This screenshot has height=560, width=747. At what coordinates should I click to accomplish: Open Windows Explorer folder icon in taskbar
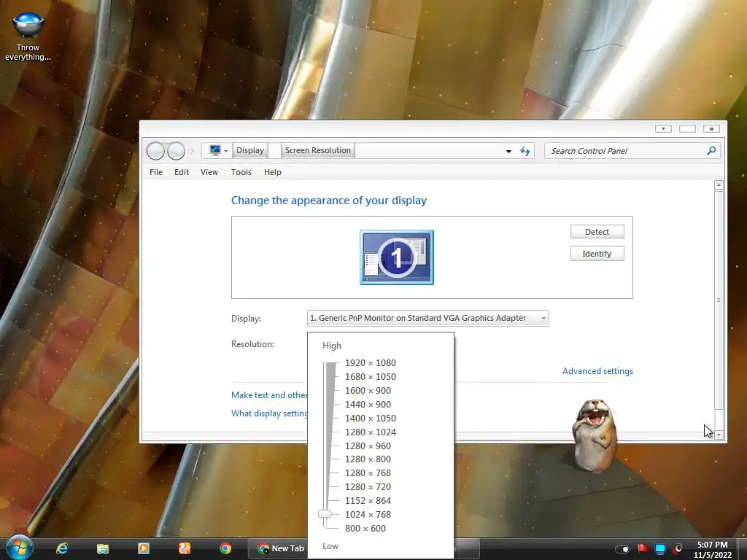(x=102, y=548)
